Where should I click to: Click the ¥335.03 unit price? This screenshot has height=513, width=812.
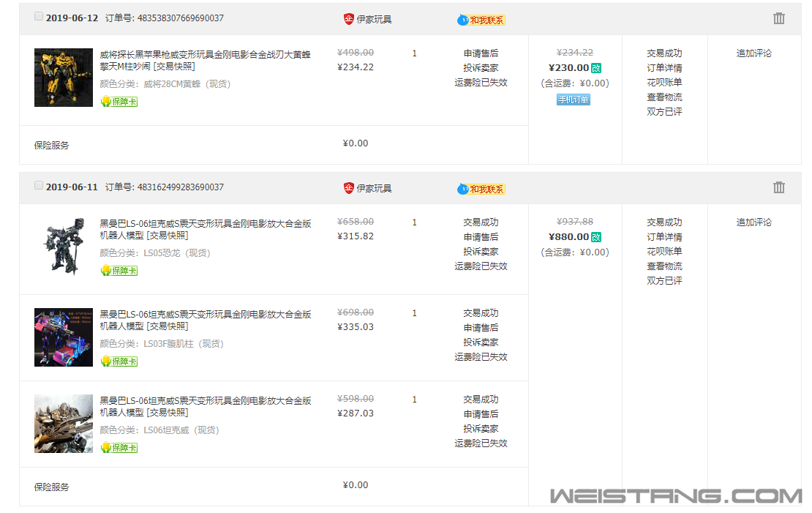pos(356,326)
